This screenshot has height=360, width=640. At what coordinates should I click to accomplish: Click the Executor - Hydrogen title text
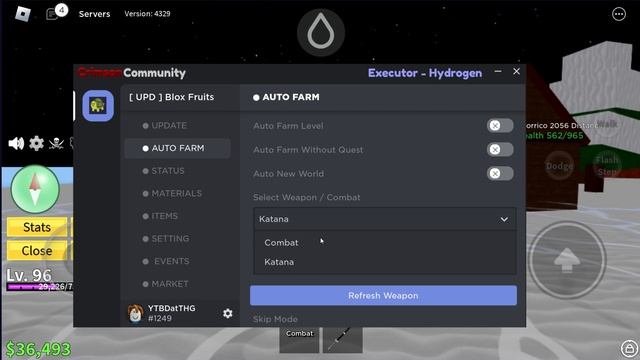[x=424, y=73]
